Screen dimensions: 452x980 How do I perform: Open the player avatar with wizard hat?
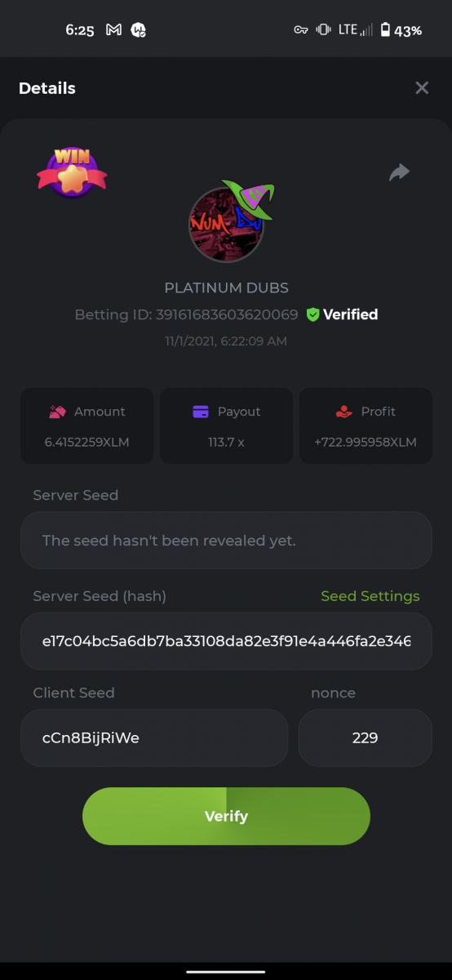point(228,220)
